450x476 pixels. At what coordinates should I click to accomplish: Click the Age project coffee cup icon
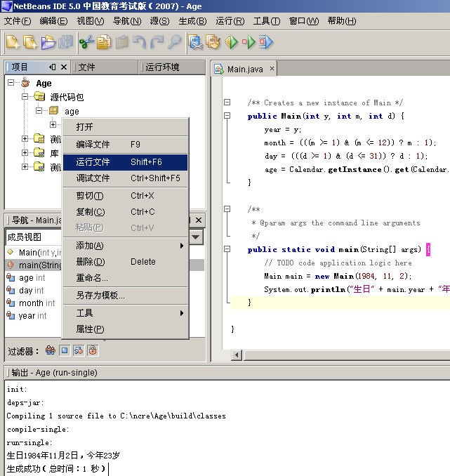[x=25, y=83]
